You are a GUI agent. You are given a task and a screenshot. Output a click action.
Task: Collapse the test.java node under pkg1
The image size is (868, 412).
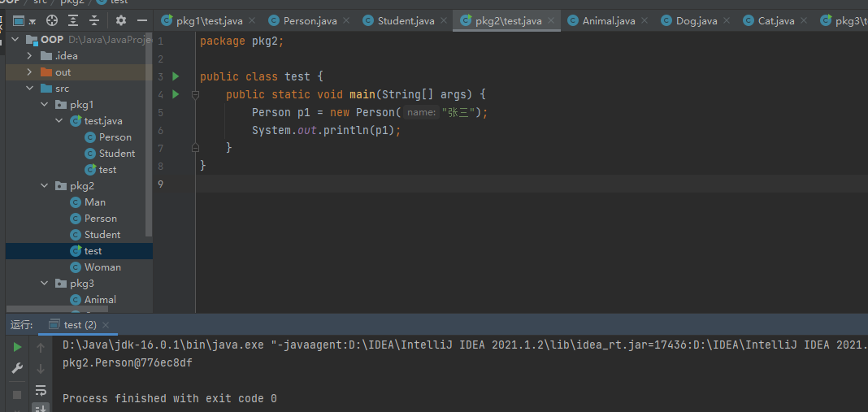tap(59, 121)
